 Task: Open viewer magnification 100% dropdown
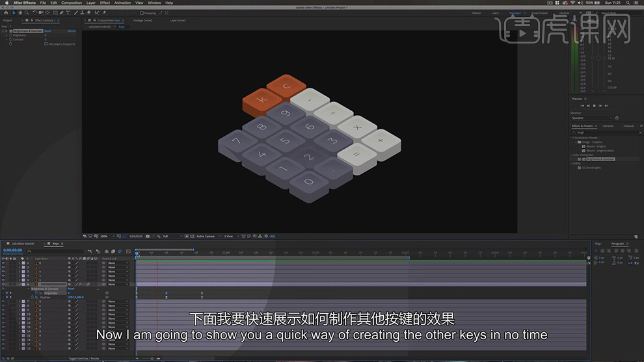pyautogui.click(x=107, y=237)
